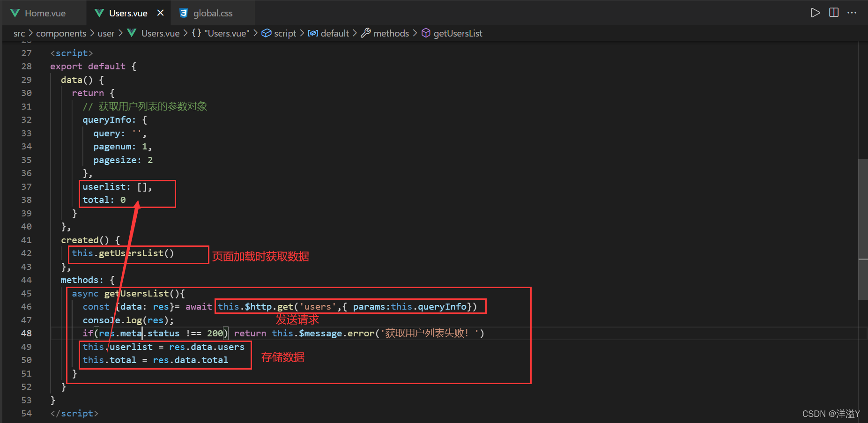Click 'this.$http.get' request code
The width and height of the screenshot is (868, 423).
255,306
